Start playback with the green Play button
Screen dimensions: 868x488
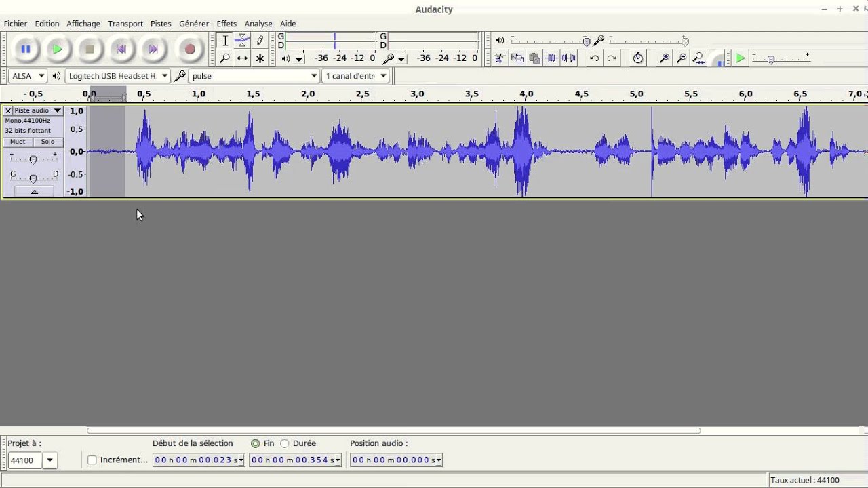pos(58,49)
